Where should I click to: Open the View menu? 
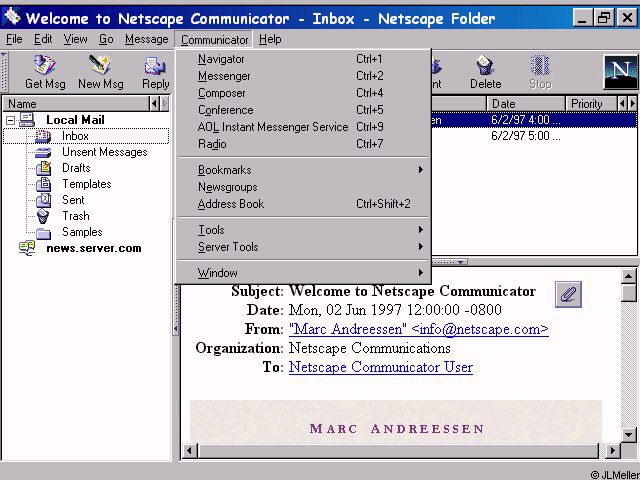75,39
